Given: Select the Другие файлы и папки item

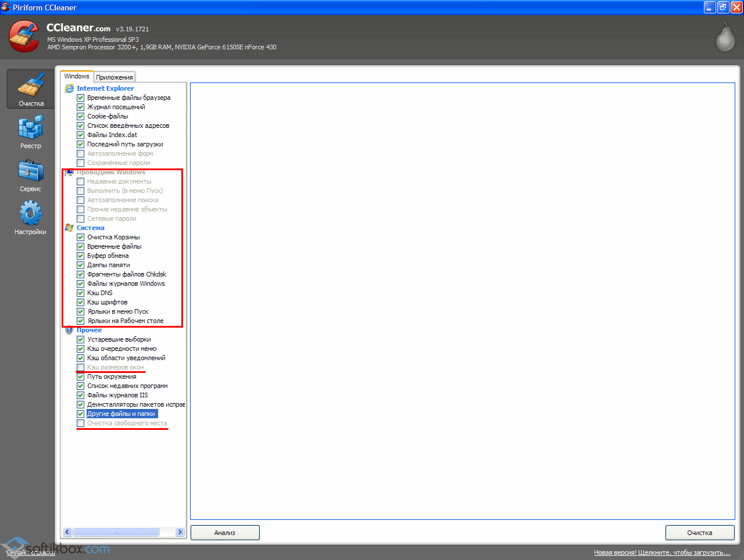Looking at the screenshot, I should click(121, 414).
